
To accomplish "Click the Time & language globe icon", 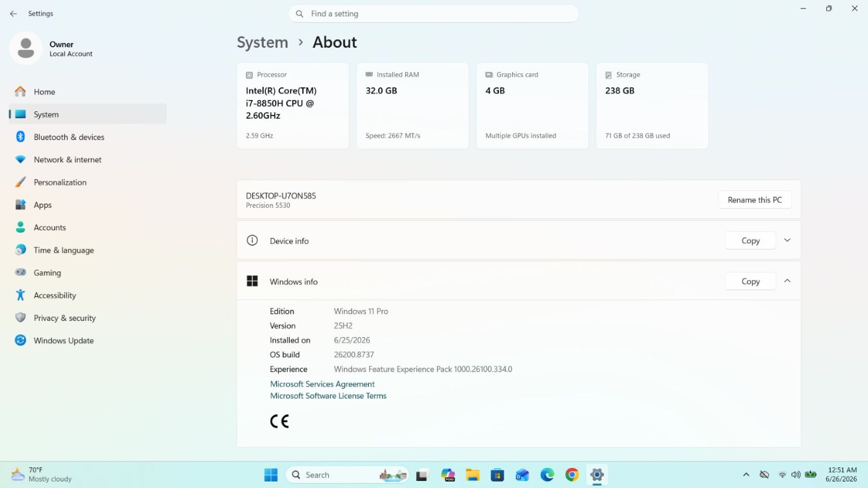I will 21,250.
